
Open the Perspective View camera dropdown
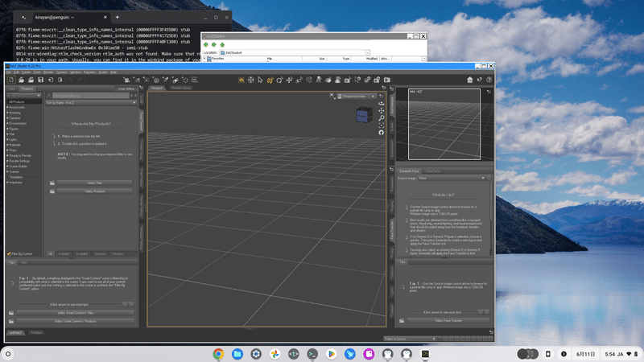[x=356, y=96]
